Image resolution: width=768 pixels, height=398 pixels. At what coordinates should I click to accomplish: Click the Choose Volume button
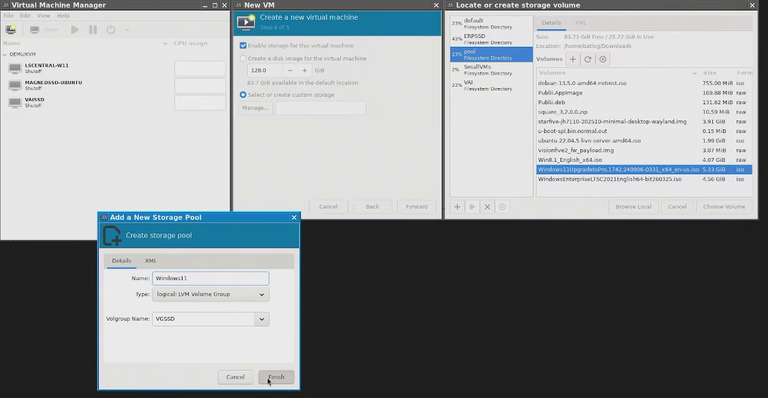(724, 207)
